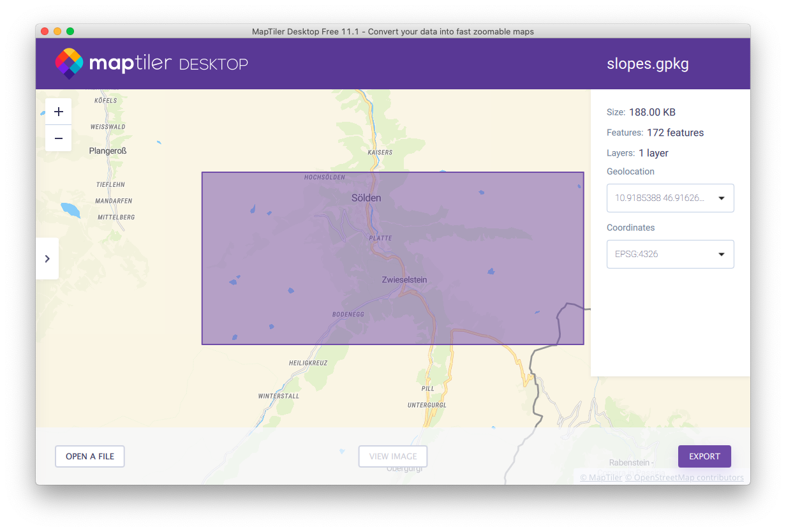Expand the left side panel arrow

click(x=47, y=258)
